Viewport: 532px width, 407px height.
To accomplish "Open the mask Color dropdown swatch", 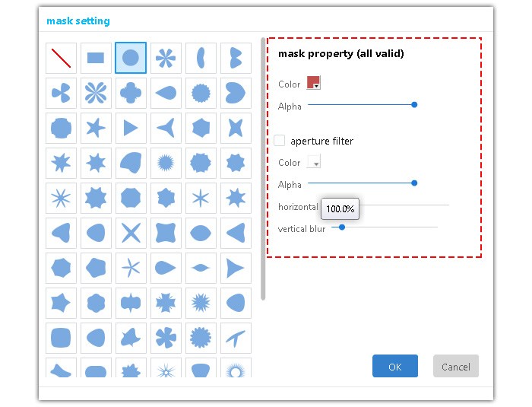I will pos(313,83).
